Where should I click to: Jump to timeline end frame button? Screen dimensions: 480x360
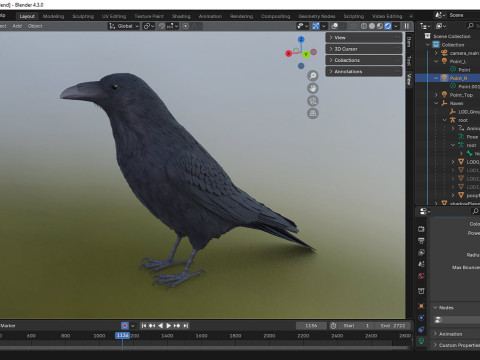click(x=186, y=326)
